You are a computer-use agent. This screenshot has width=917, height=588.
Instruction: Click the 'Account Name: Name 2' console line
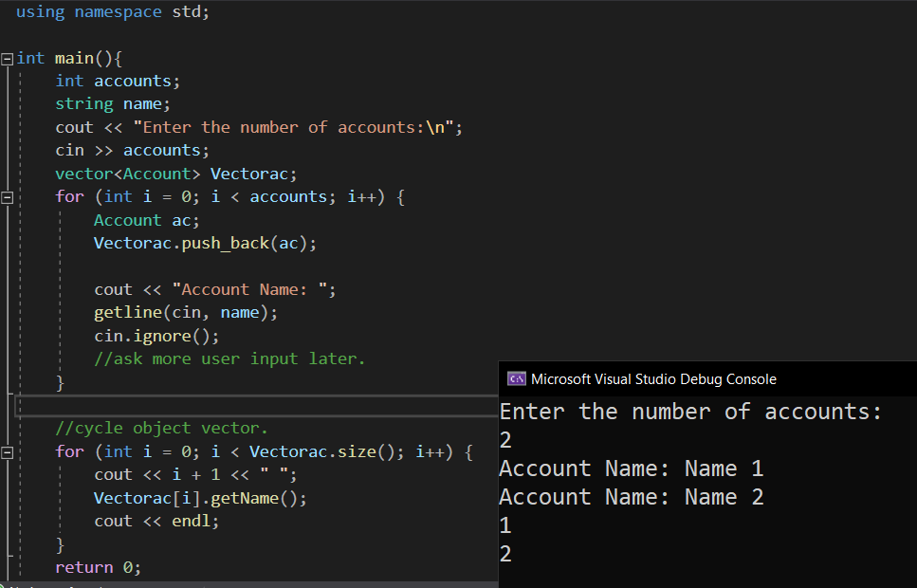632,496
